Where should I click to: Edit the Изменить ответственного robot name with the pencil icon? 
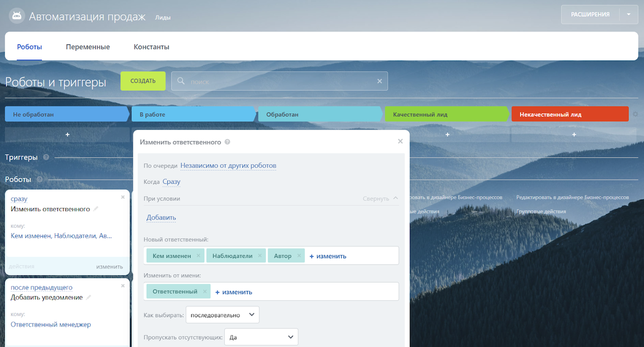pyautogui.click(x=96, y=208)
